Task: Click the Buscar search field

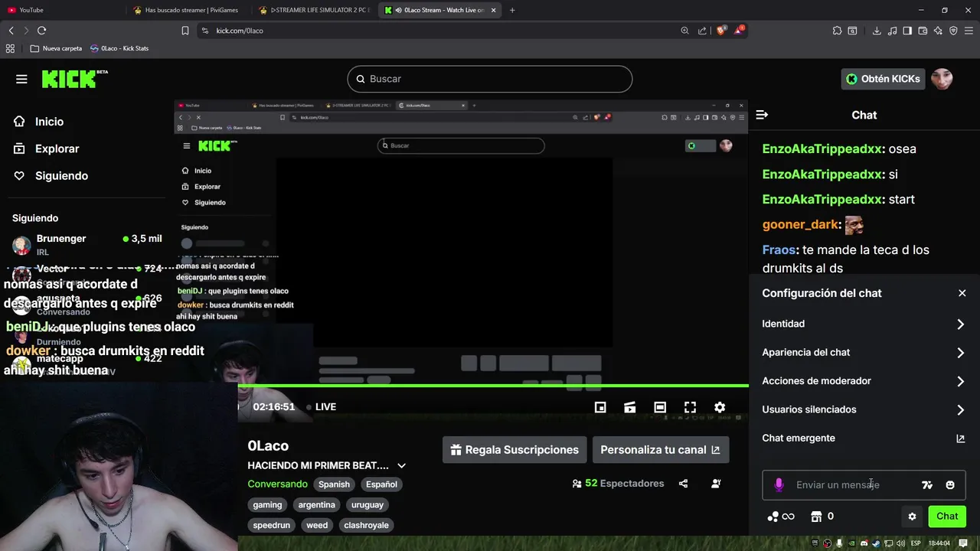Action: coord(490,79)
